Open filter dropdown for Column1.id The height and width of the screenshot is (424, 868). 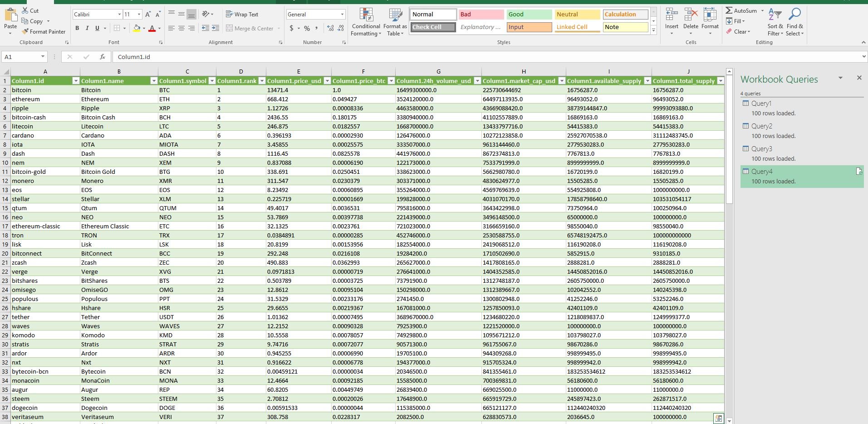point(76,81)
